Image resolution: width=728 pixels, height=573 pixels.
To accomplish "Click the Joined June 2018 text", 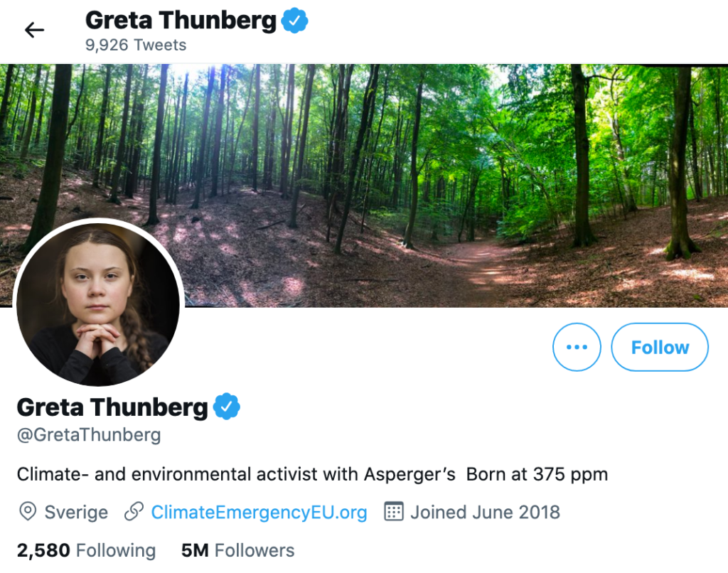I will tap(485, 512).
